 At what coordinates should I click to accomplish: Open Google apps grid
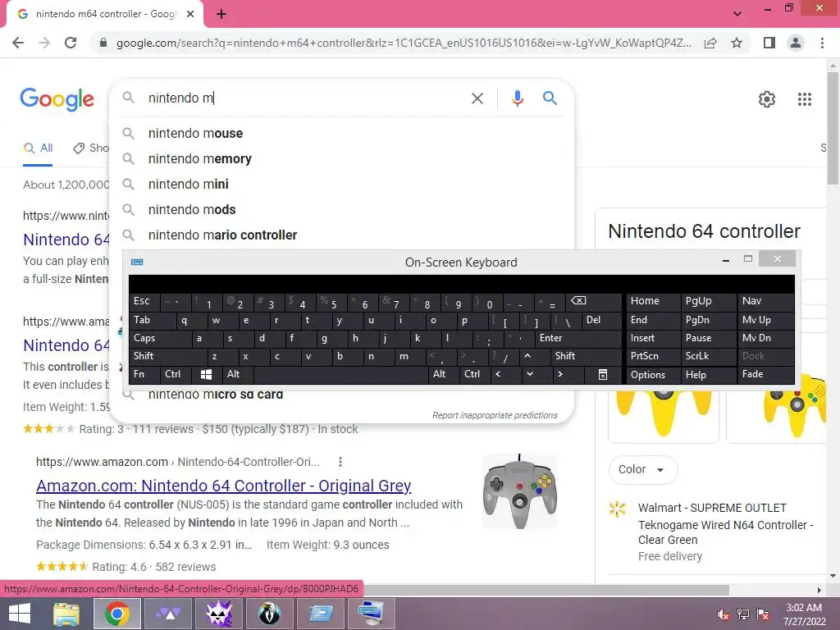pos(804,99)
